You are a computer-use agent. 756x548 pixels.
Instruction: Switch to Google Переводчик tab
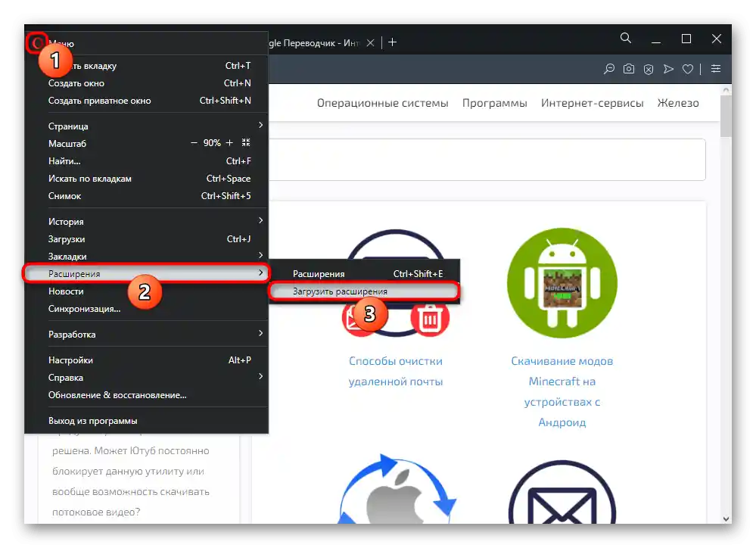313,43
